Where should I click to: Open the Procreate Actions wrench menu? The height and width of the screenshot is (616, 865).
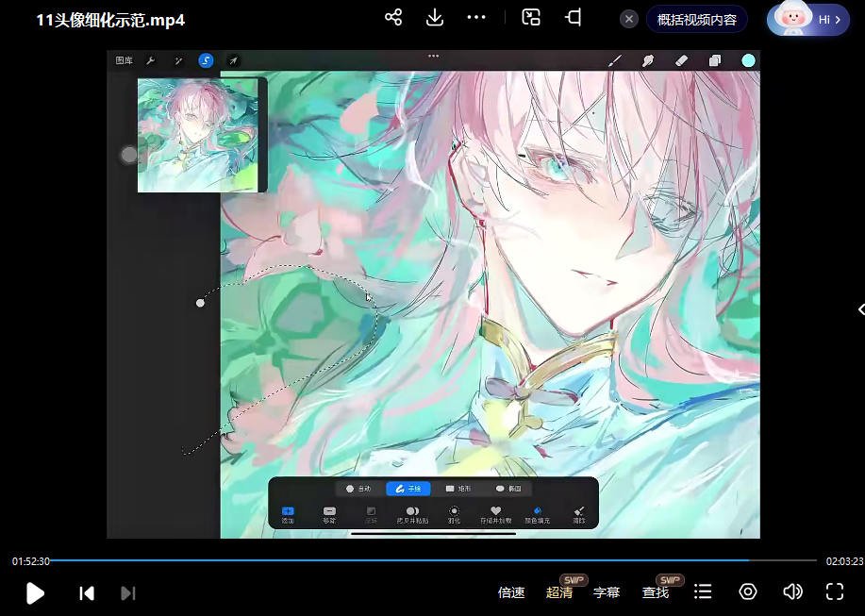pos(150,60)
